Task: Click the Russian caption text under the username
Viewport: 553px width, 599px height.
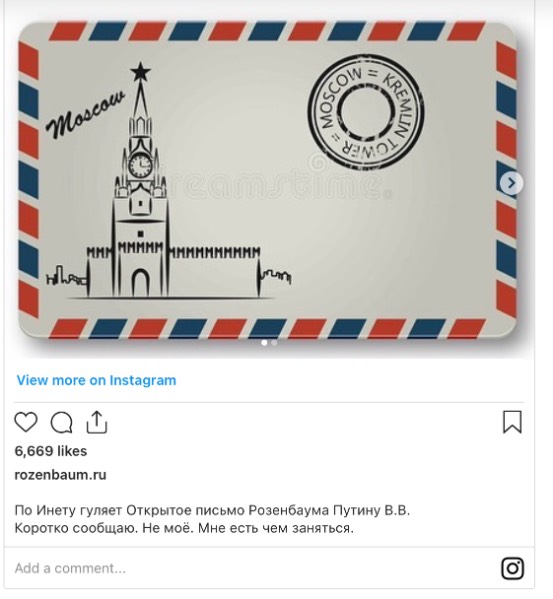Action: (x=212, y=519)
